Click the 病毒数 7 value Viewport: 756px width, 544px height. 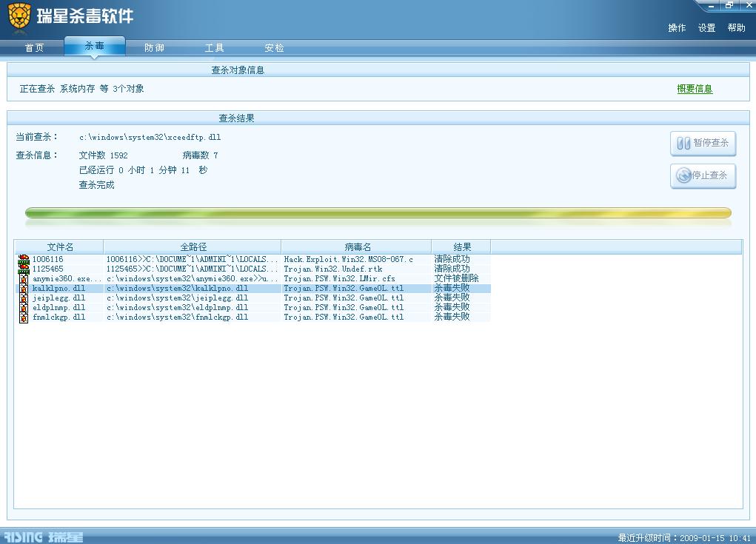point(200,155)
